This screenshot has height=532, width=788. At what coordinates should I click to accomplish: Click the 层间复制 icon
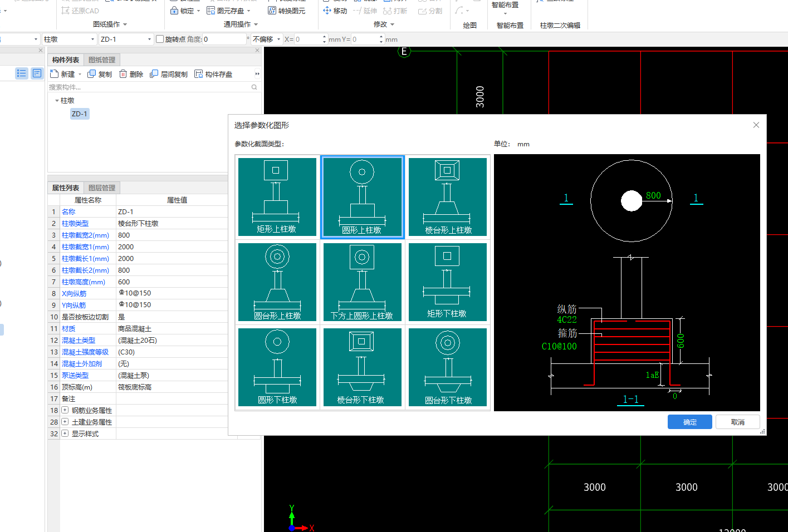tap(154, 74)
